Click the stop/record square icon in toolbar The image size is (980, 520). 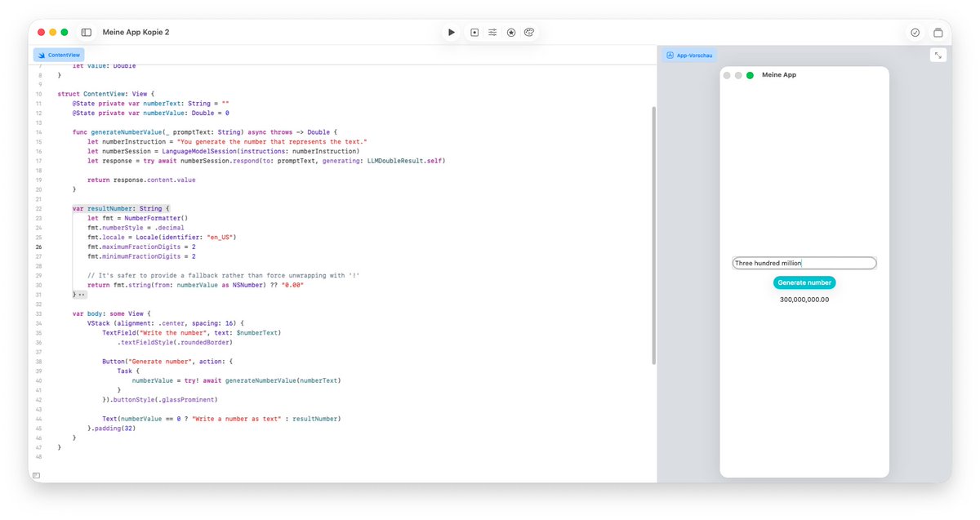[474, 33]
